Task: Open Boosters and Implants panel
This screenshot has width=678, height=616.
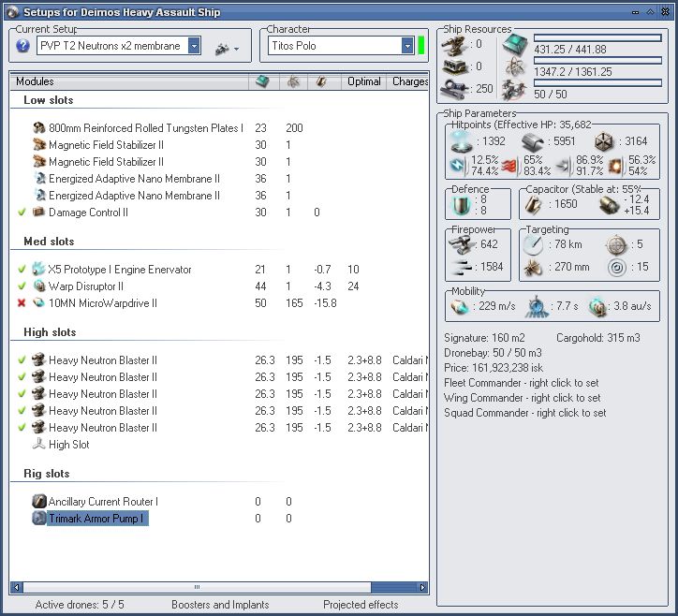Action: (220, 605)
